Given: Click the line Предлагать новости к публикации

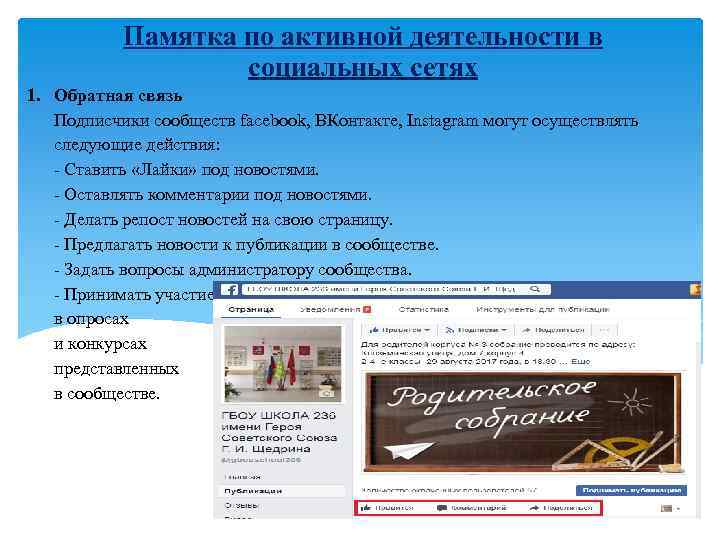Looking at the screenshot, I should 246,245.
